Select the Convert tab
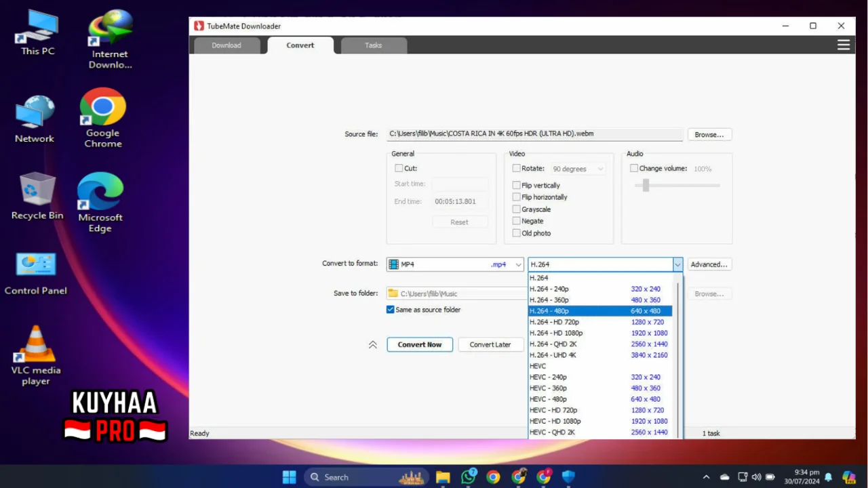Screen dimensions: 868x488 (300, 45)
